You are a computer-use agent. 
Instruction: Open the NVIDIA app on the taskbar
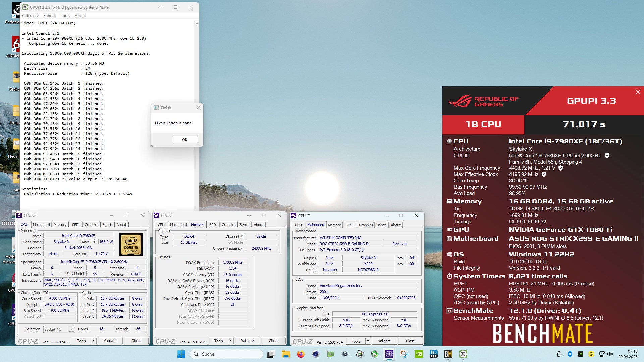coord(419,354)
